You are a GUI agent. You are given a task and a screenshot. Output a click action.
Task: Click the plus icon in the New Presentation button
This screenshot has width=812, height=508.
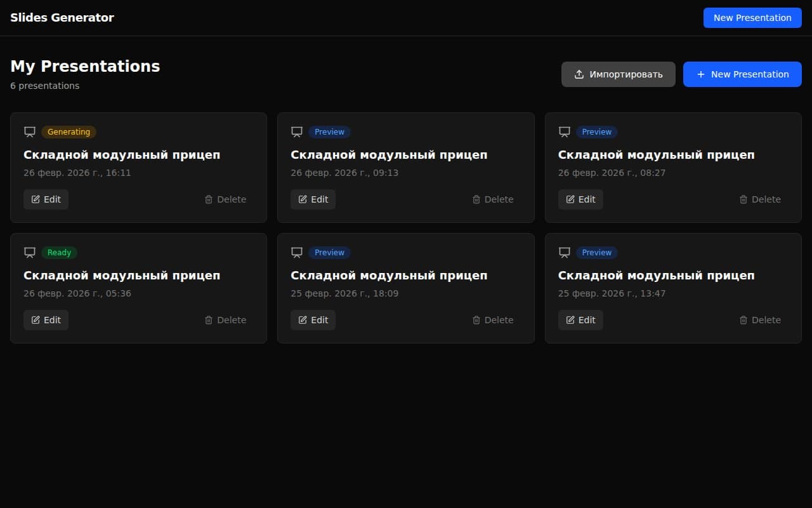tap(700, 74)
